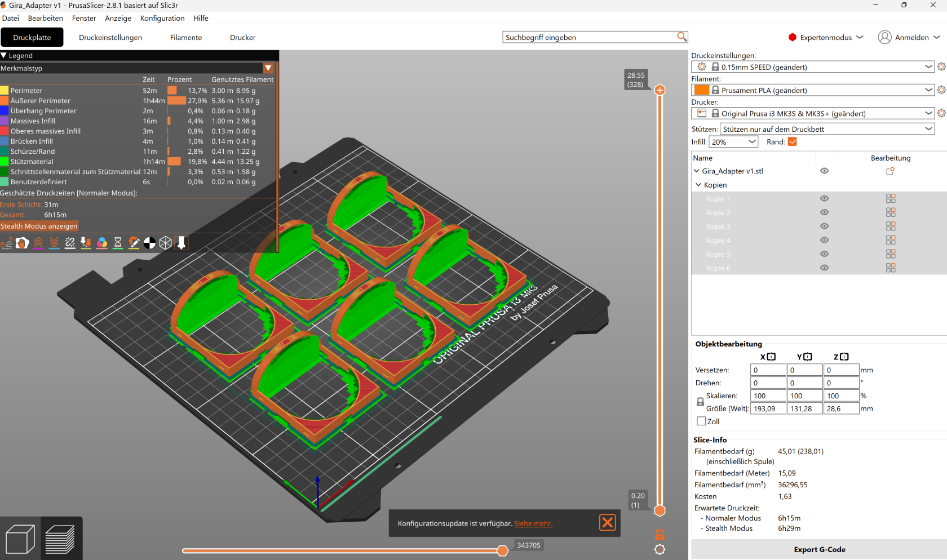Screen dimensions: 947x560
Task: Collapse the Legend panel triangle
Action: click(x=3, y=55)
